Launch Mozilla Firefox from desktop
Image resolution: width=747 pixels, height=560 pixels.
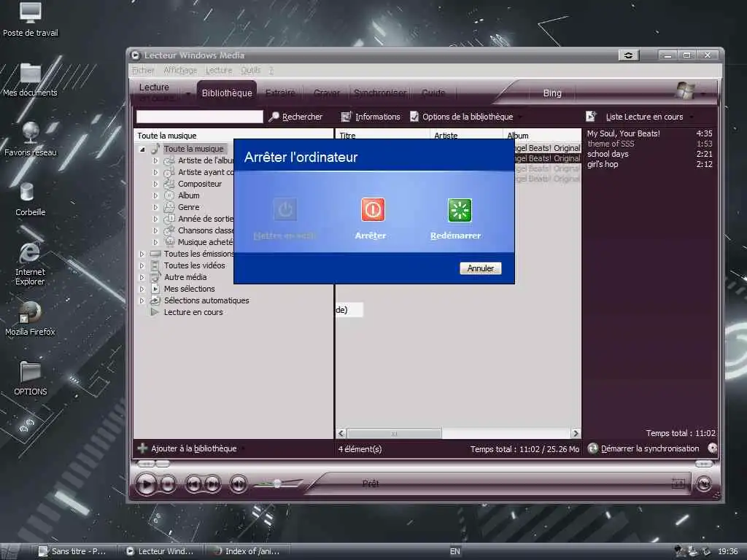31,319
